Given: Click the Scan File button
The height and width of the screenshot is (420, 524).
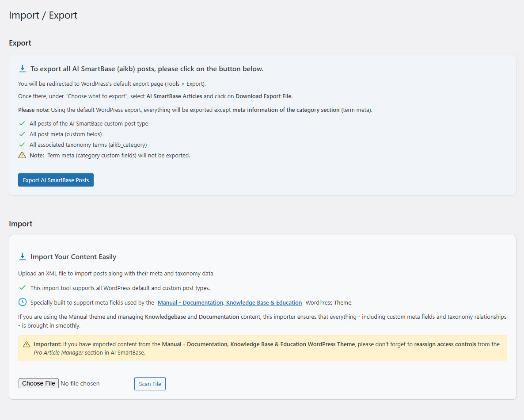Looking at the screenshot, I should tap(150, 384).
